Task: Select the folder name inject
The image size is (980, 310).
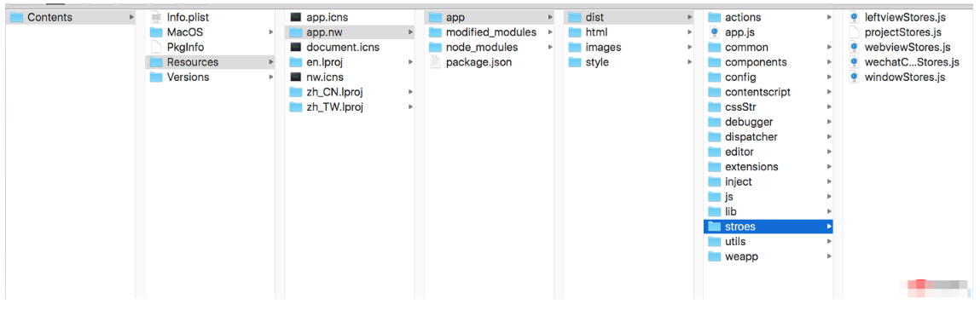Action: click(x=739, y=182)
